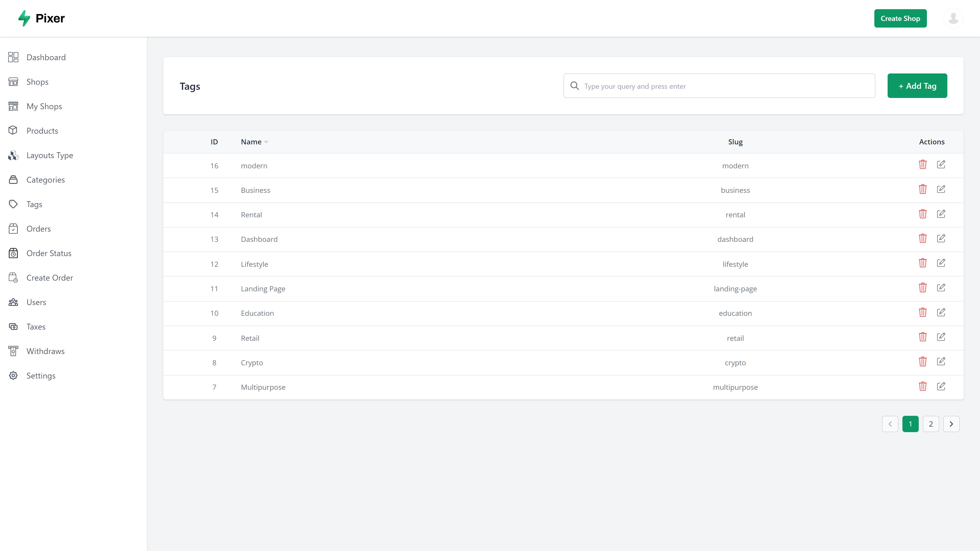Select the Tags icon in sidebar

[13, 204]
